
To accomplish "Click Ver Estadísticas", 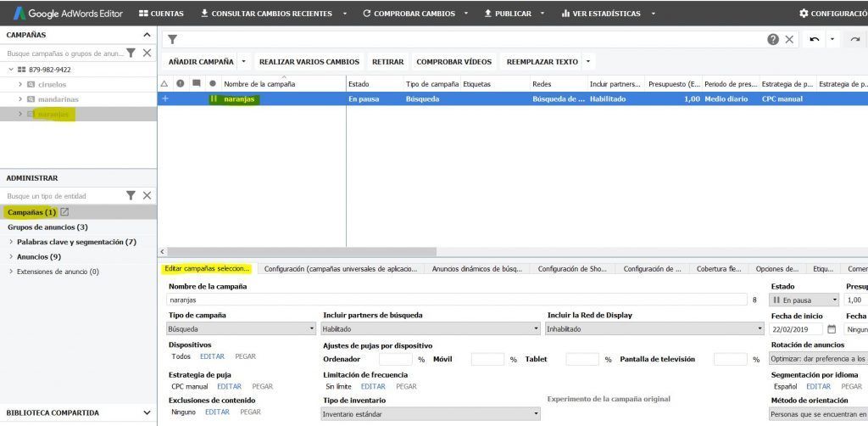I will tap(601, 14).
